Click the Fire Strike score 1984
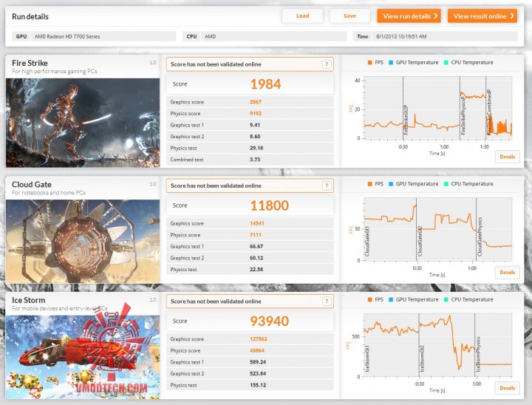This screenshot has width=532, height=405. coord(266,84)
